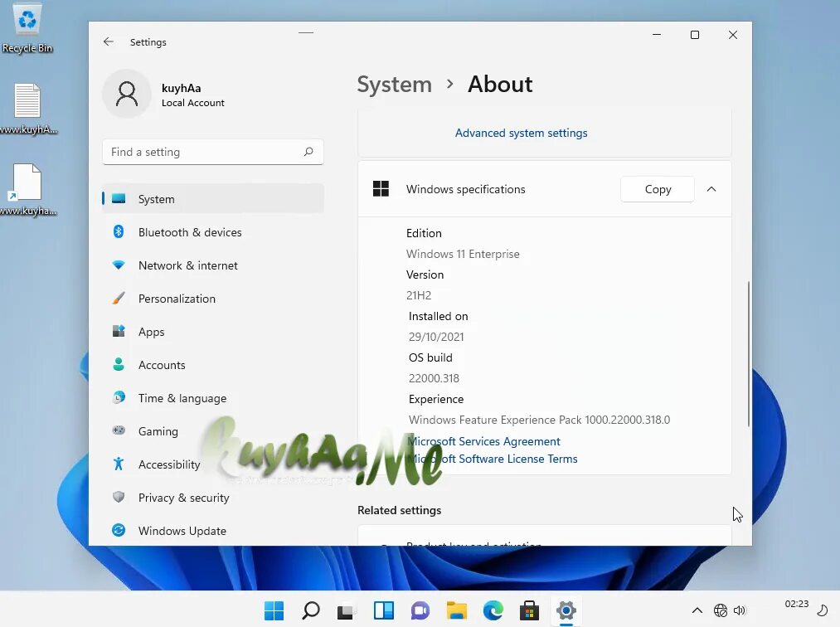The width and height of the screenshot is (840, 627).
Task: Click the search magnifier in Find a setting
Action: tap(308, 152)
